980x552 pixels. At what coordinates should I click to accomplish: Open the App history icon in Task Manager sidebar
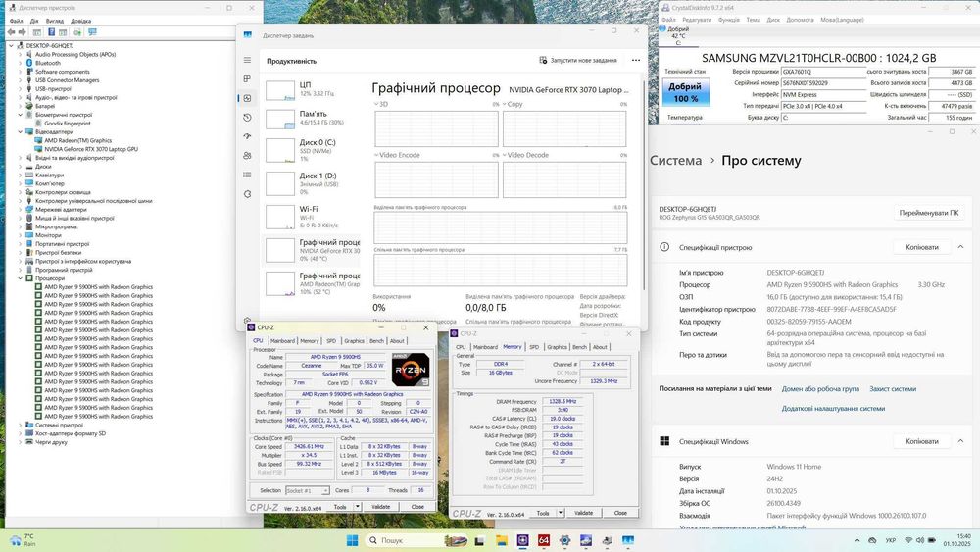(x=248, y=118)
